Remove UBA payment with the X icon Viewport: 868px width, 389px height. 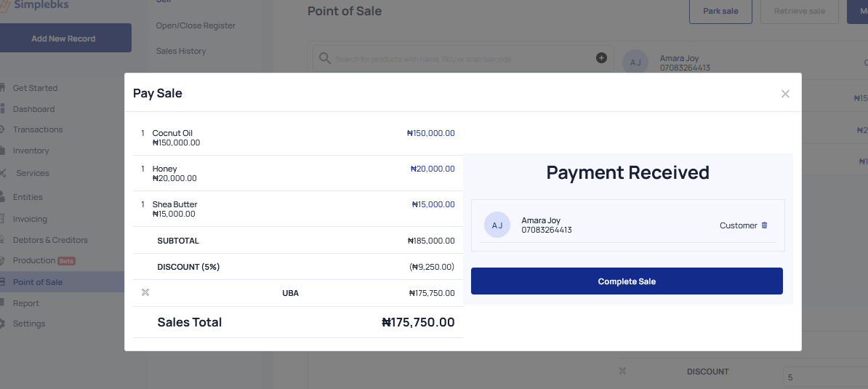tap(145, 293)
